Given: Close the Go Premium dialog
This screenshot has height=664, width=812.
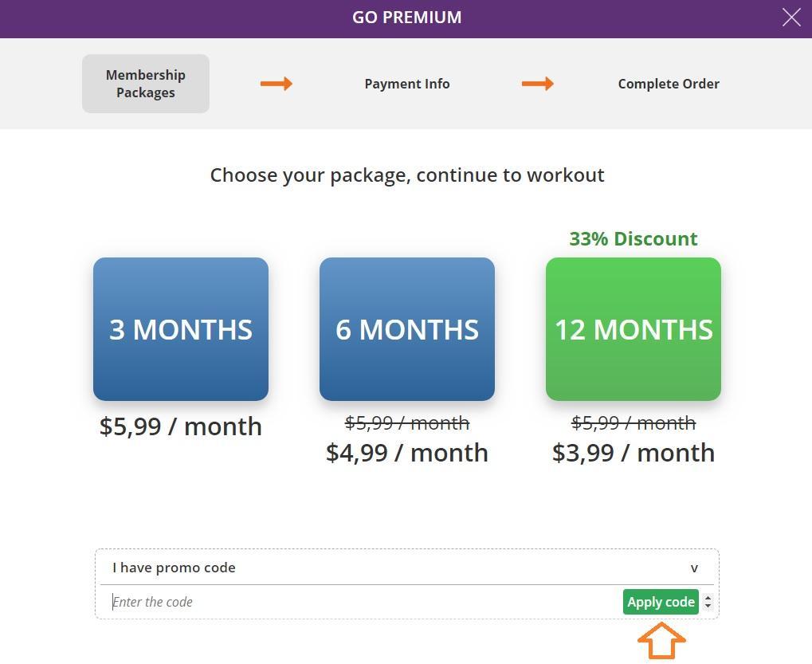Looking at the screenshot, I should [790, 18].
